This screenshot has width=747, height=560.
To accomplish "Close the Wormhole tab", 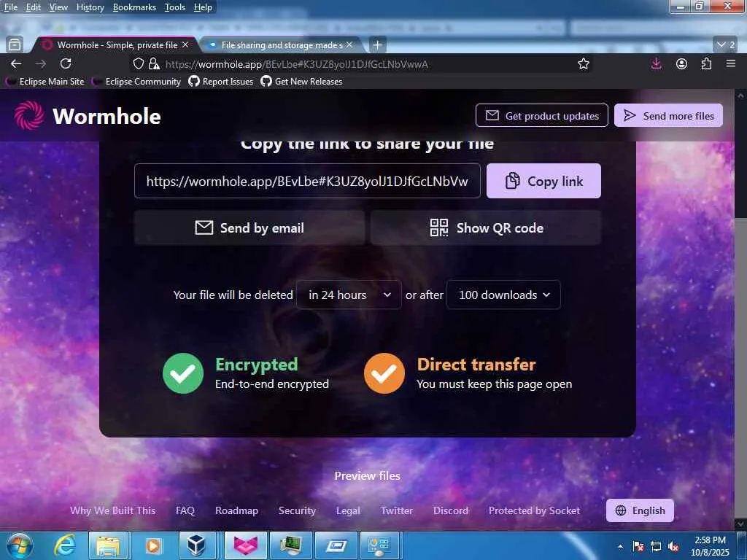I will (x=185, y=44).
